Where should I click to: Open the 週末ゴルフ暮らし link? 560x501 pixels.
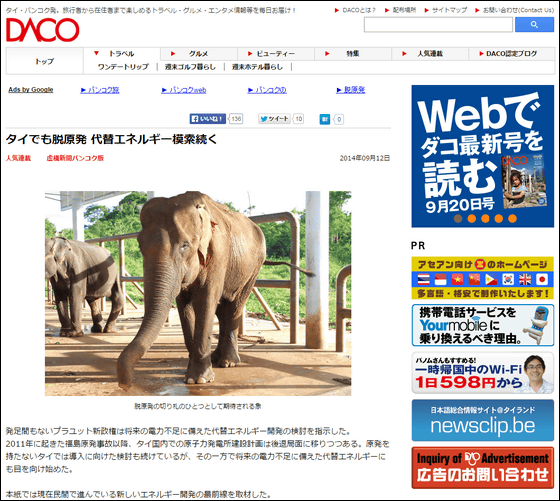[x=190, y=67]
